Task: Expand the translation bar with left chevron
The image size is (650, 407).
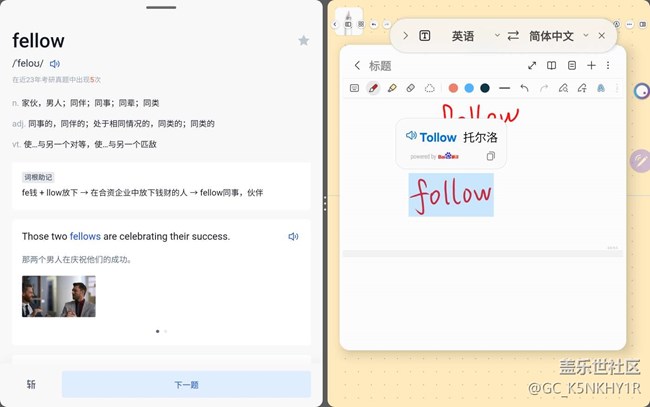Action: [x=405, y=36]
